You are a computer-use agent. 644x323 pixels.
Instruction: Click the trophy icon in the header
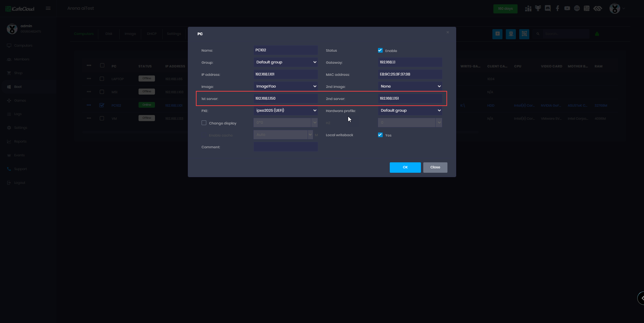[538, 8]
